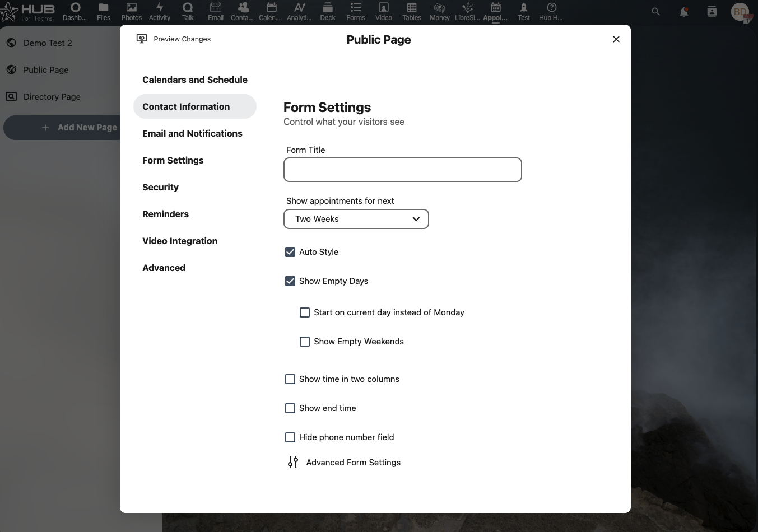Open Directory Page in sidebar
758x532 pixels.
point(52,97)
